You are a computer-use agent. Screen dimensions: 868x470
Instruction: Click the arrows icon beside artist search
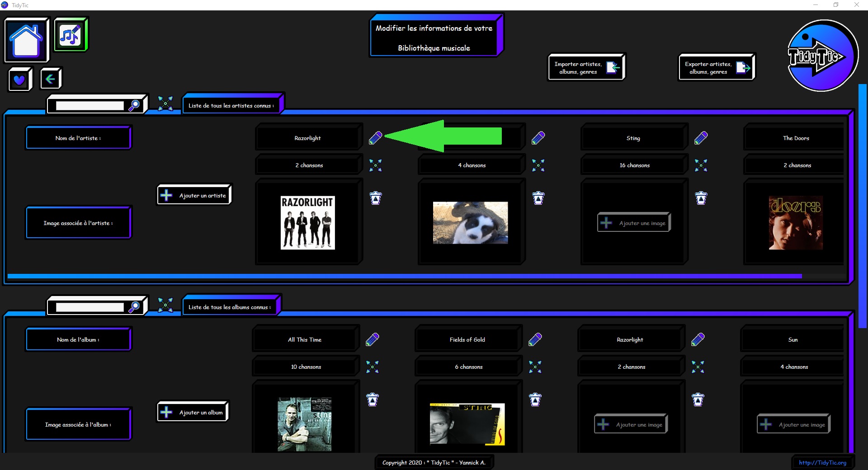coord(165,103)
